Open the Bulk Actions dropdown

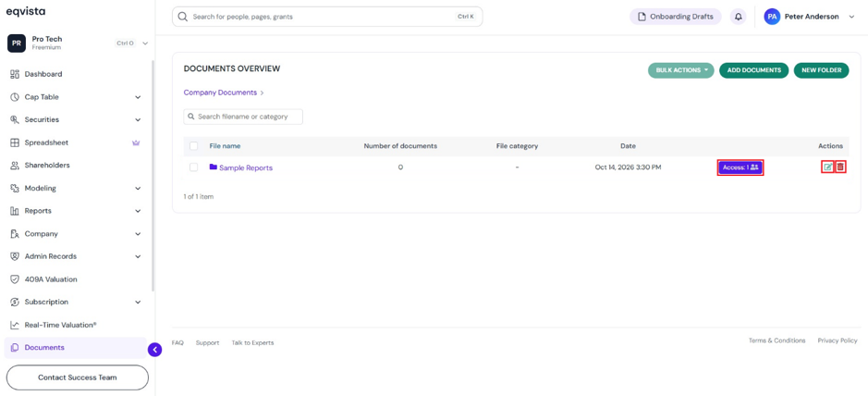(681, 70)
